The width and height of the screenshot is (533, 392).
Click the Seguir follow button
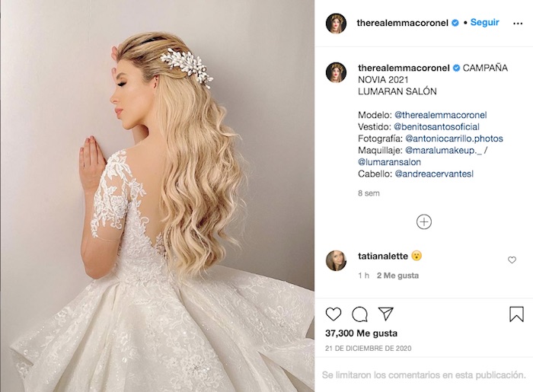click(x=484, y=22)
